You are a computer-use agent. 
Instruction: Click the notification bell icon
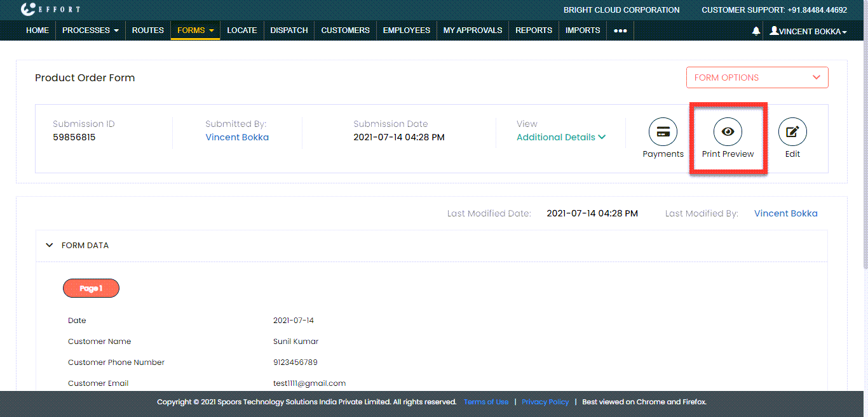point(756,31)
